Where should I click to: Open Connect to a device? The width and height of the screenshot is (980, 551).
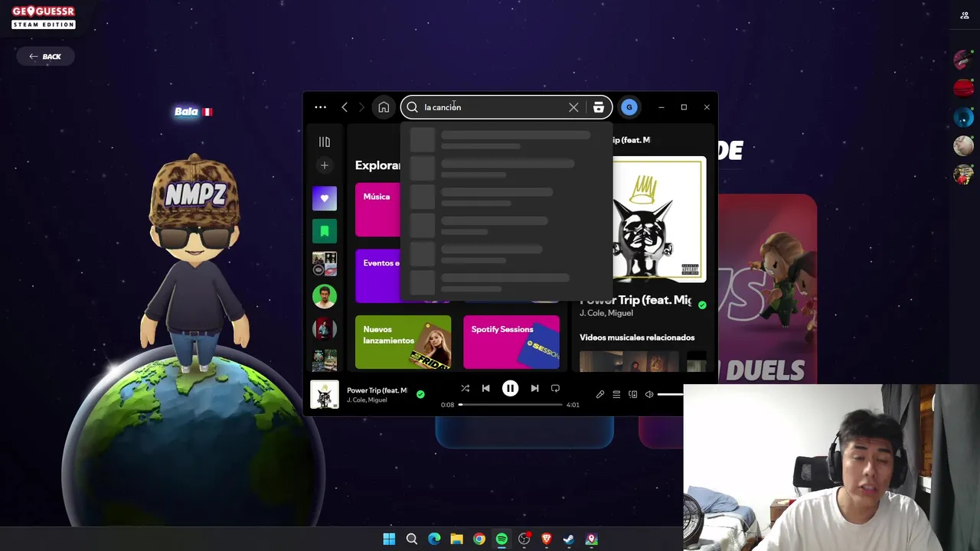(632, 395)
